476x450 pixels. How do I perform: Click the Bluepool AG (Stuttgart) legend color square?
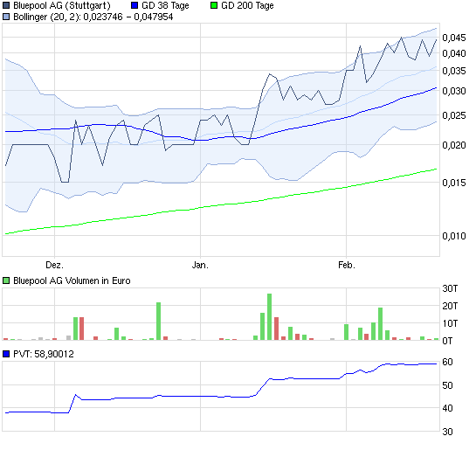(6, 5)
